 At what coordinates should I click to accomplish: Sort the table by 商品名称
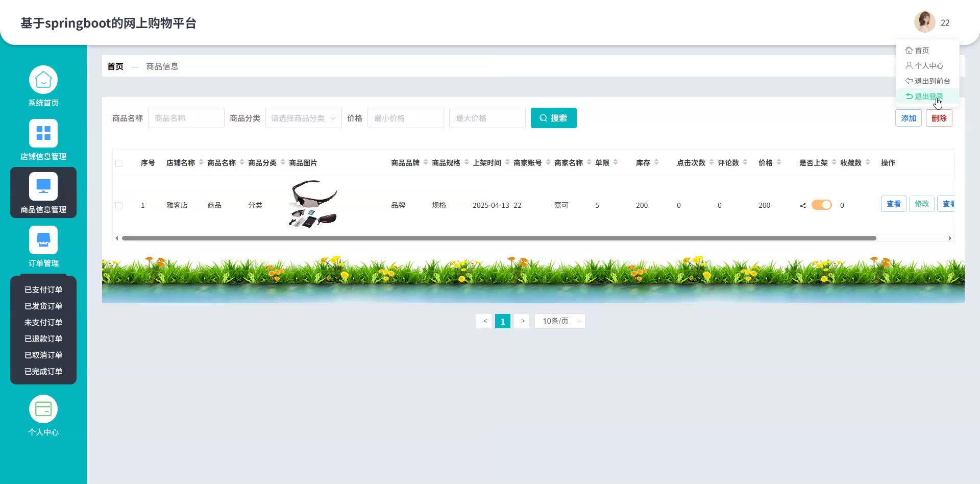242,162
